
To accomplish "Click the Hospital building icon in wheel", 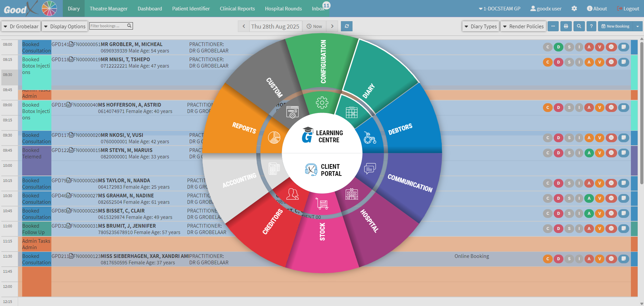I will pos(352,194).
